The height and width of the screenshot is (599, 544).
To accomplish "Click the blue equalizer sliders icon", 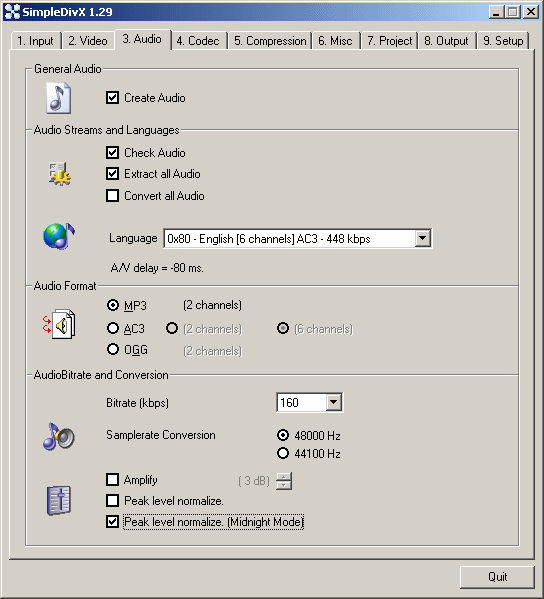I will click(59, 500).
